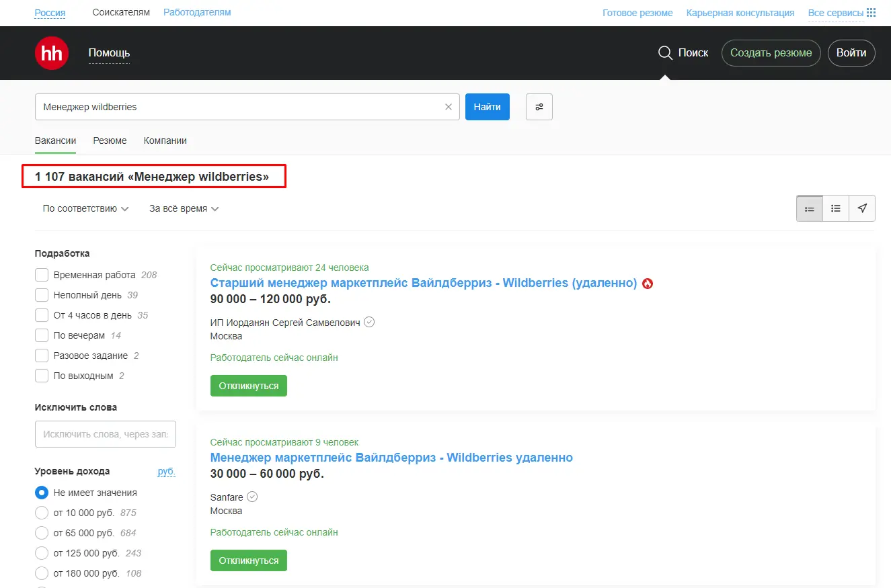Click Откликнуться on Sanfare vacancy
This screenshot has height=588, width=891.
[x=249, y=560]
